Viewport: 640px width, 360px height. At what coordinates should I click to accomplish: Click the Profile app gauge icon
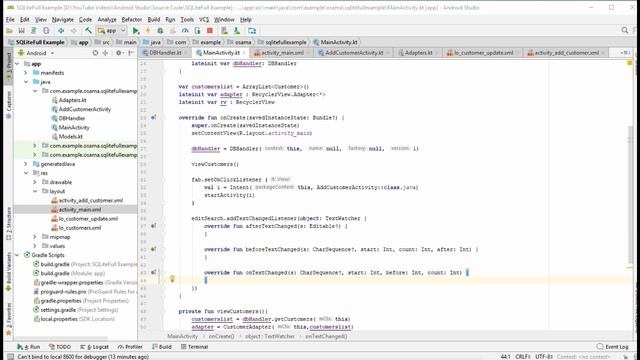(185, 31)
